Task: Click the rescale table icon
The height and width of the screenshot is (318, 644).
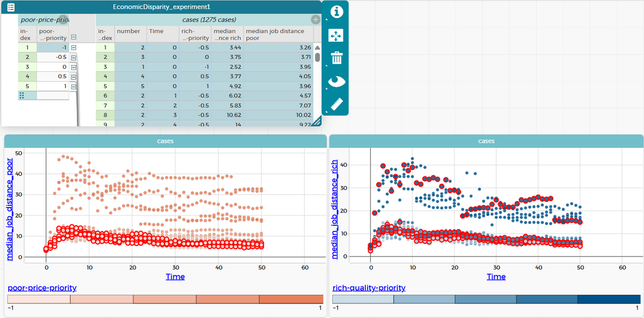Action: point(336,35)
